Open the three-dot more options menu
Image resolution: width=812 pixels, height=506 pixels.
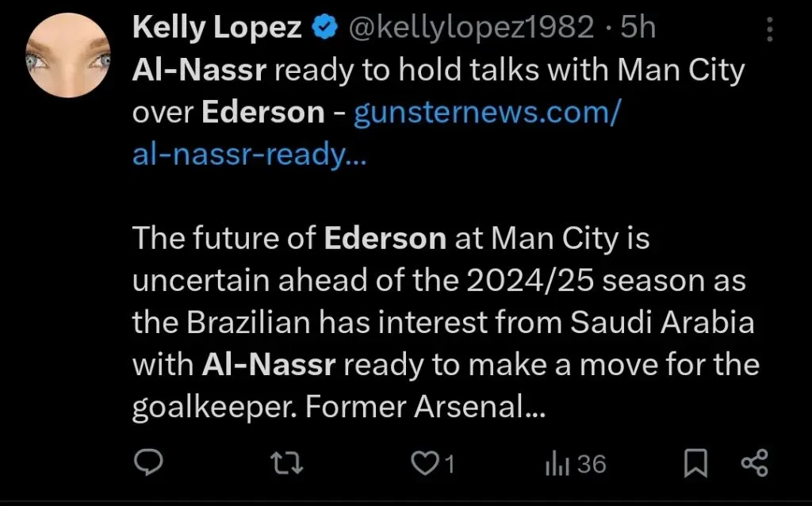click(768, 30)
